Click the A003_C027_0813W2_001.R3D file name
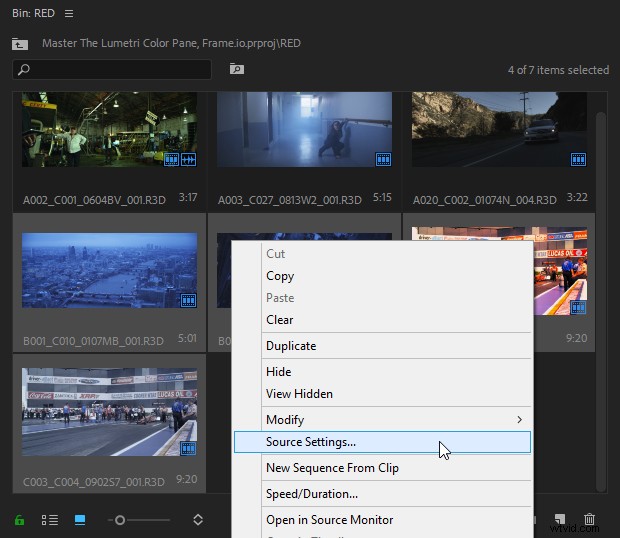620x538 pixels. pos(289,200)
